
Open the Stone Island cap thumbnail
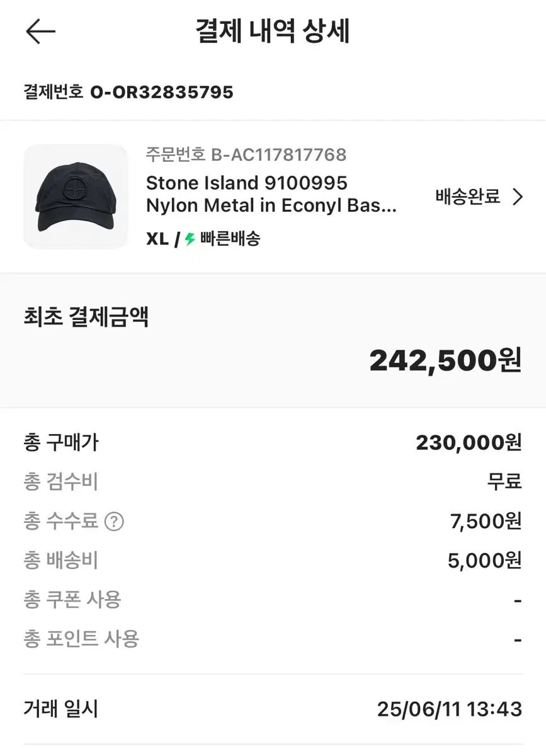(x=76, y=197)
